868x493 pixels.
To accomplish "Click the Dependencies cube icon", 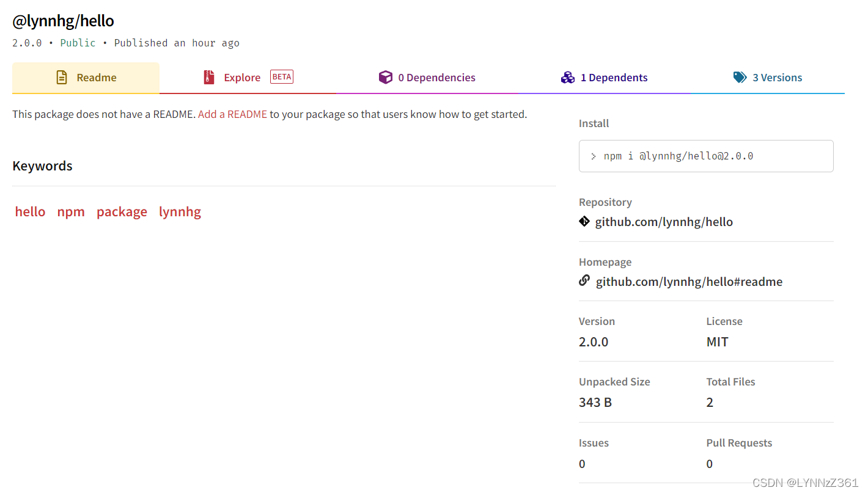I will tap(386, 77).
